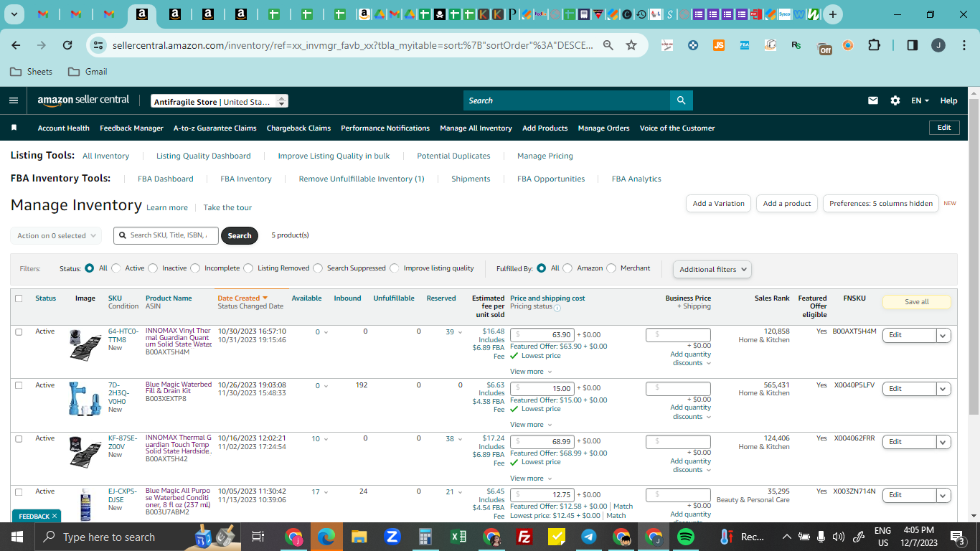
Task: Click the Add a Variation button
Action: point(719,204)
